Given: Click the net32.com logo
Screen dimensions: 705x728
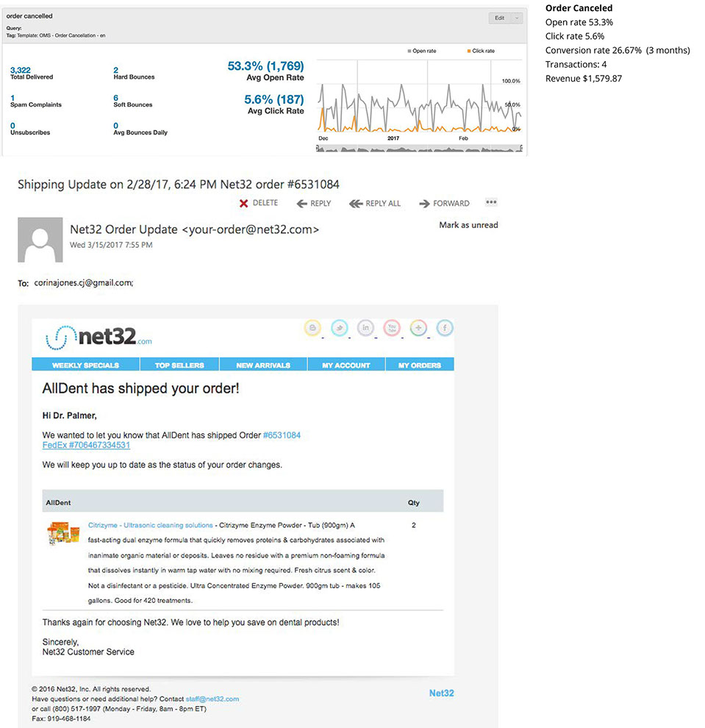Looking at the screenshot, I should [x=99, y=337].
